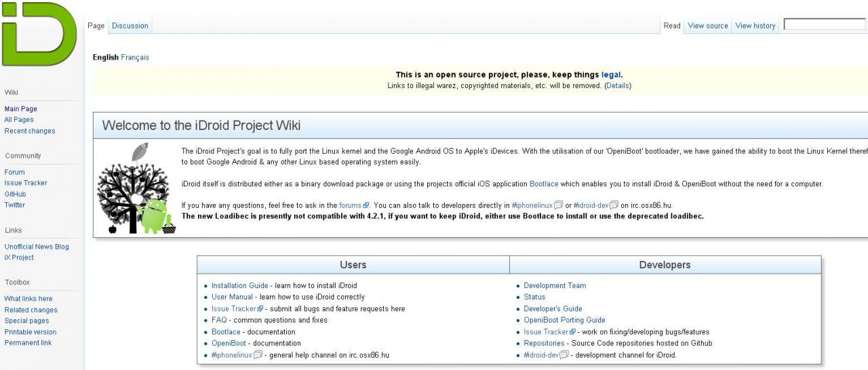Open the View source tab

pyautogui.click(x=708, y=26)
